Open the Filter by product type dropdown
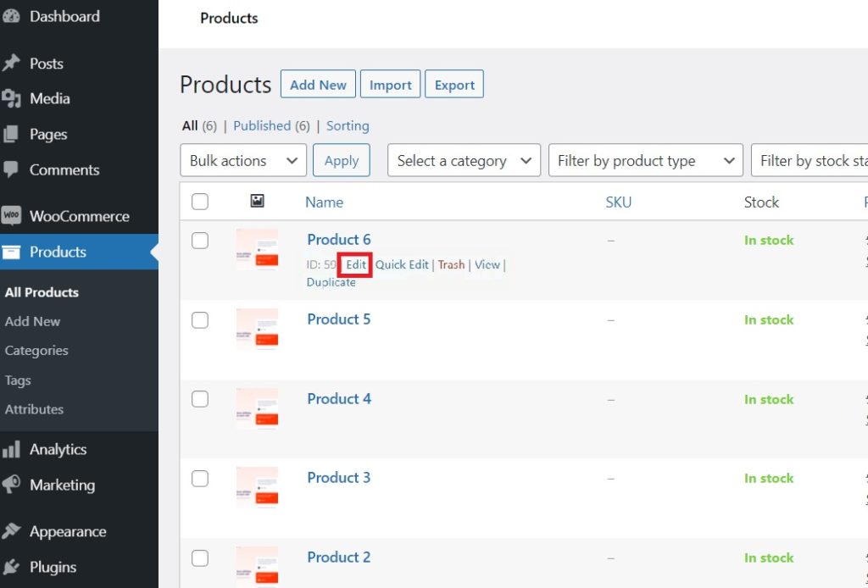868x588 pixels. tap(645, 160)
